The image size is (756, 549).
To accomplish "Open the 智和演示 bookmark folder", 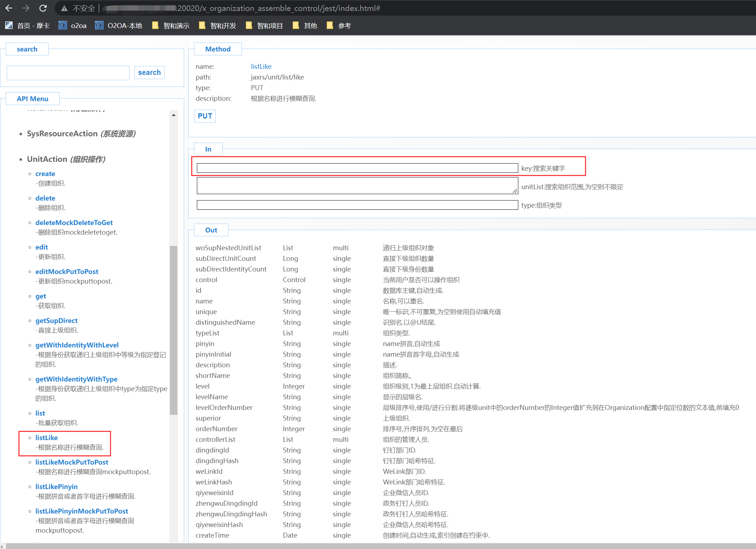I will pos(171,26).
